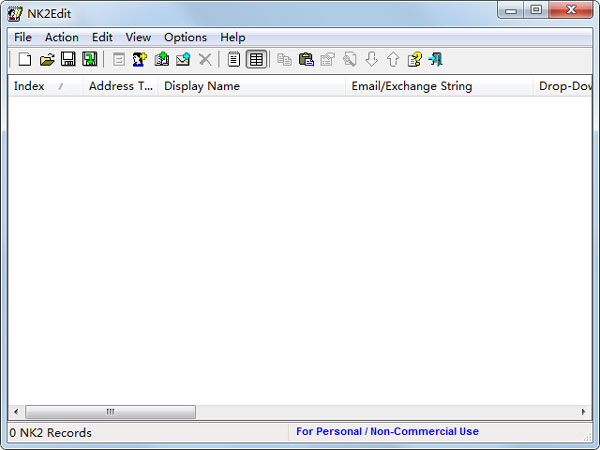Click the New NK2 file icon
This screenshot has height=450, width=600.
pyautogui.click(x=25, y=60)
